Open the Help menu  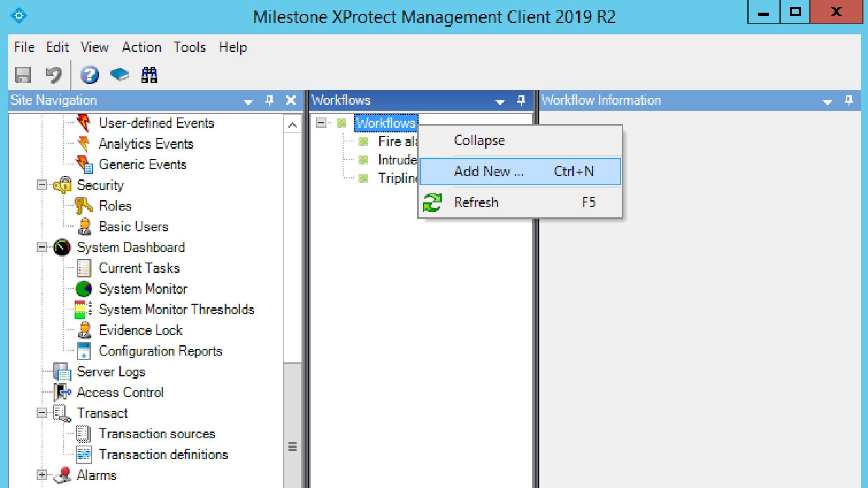click(x=233, y=47)
